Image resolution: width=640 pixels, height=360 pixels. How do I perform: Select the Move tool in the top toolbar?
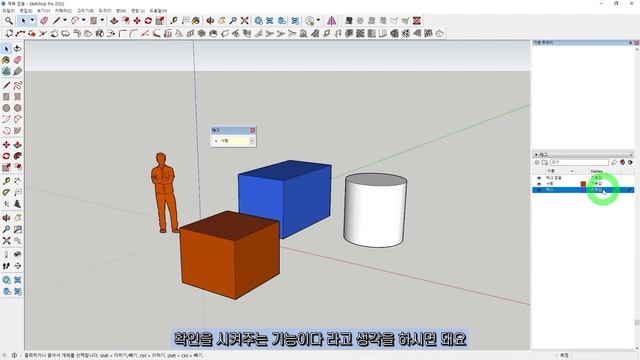[137, 20]
